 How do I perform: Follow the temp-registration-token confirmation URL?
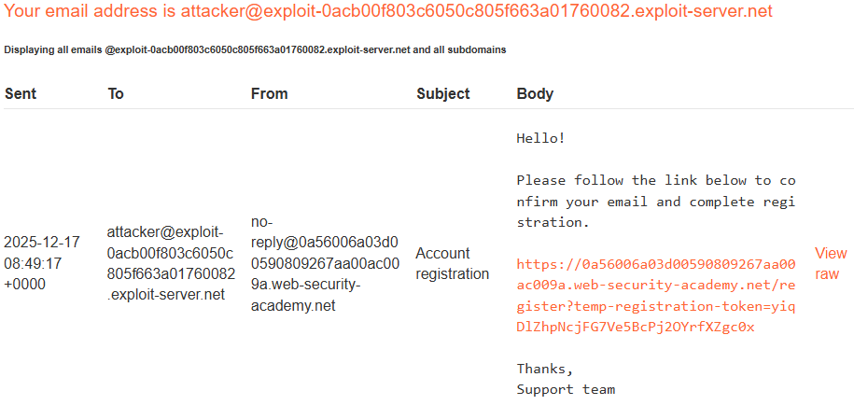click(656, 296)
